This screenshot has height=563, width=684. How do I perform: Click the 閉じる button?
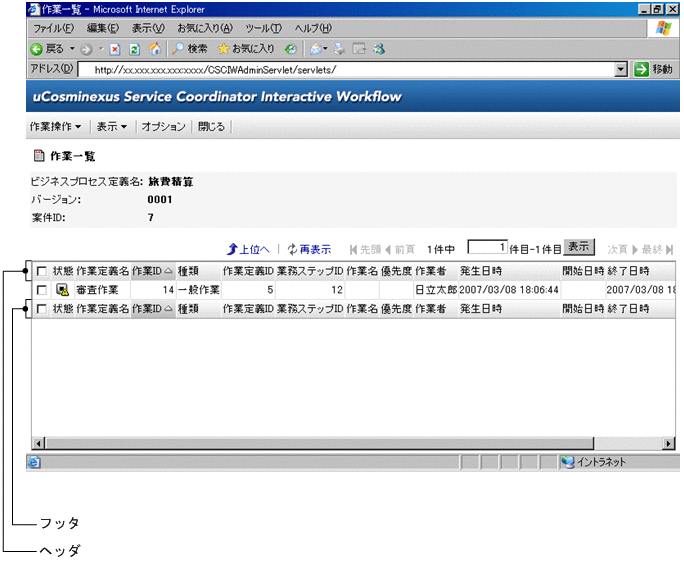pos(212,126)
